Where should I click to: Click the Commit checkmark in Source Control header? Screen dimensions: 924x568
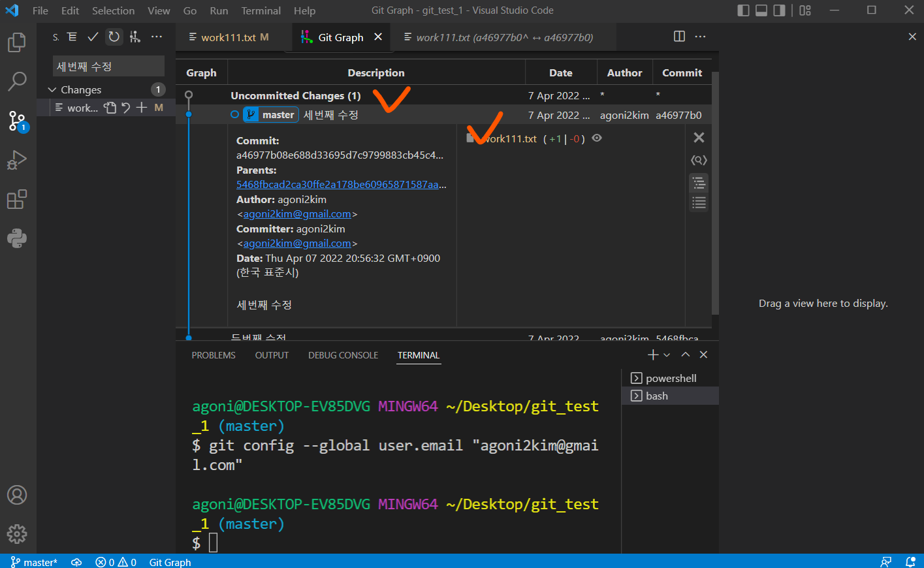pyautogui.click(x=93, y=37)
